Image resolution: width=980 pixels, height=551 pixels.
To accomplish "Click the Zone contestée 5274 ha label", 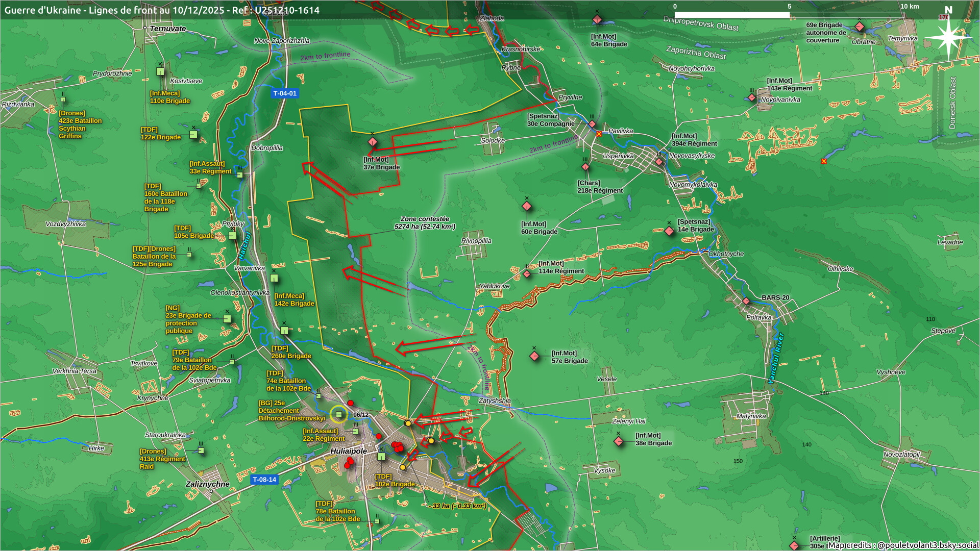I will [425, 223].
